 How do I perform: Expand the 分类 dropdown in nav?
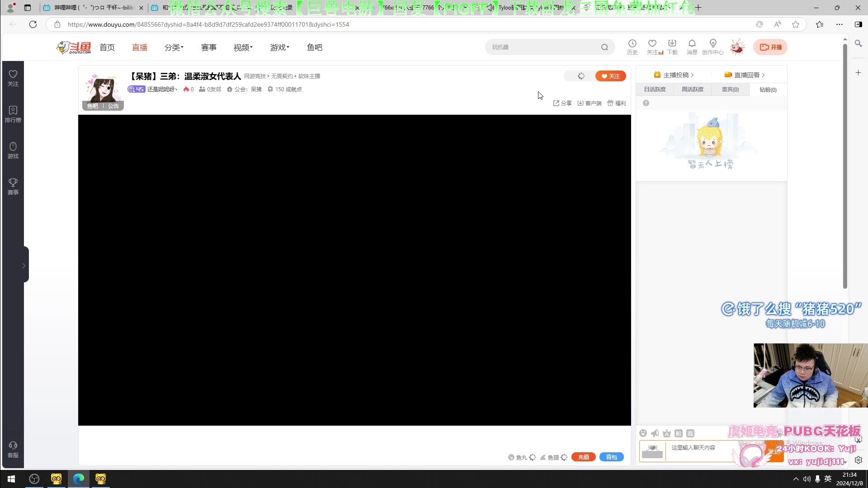click(x=174, y=47)
